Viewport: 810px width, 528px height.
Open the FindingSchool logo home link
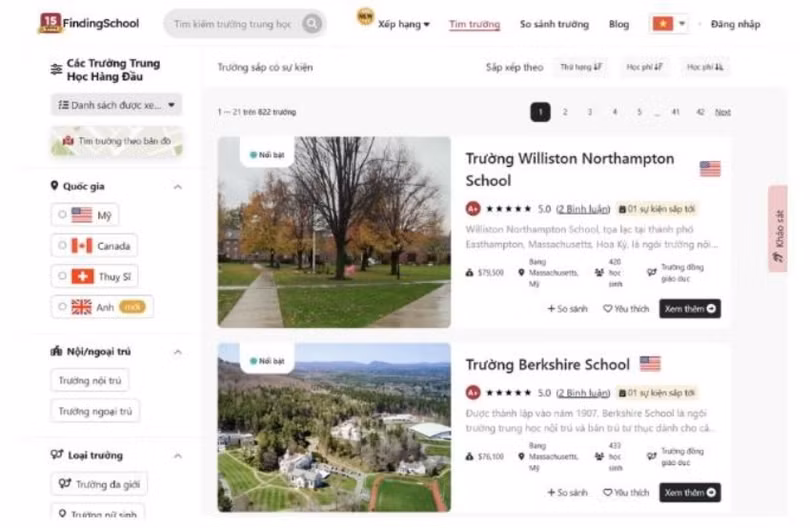[89, 23]
